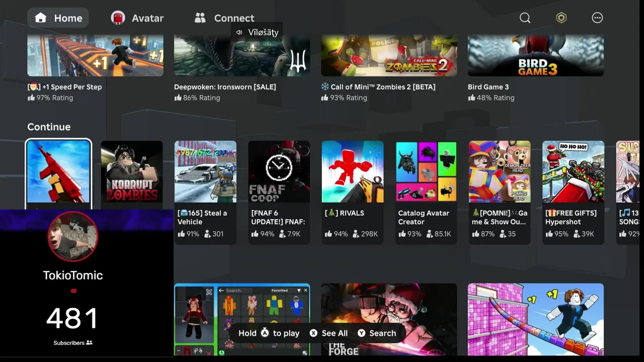Open The Forge game banner
This screenshot has height=362, width=644.
click(389, 320)
